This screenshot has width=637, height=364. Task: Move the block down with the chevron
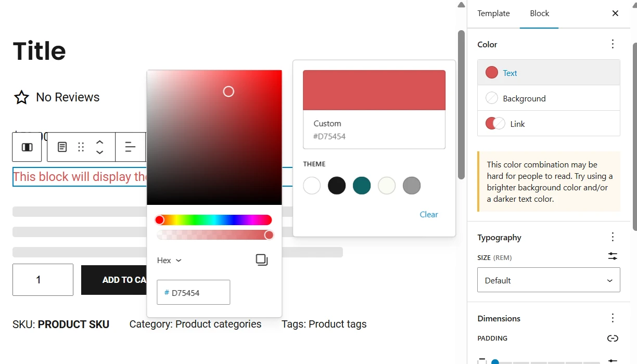pyautogui.click(x=99, y=152)
